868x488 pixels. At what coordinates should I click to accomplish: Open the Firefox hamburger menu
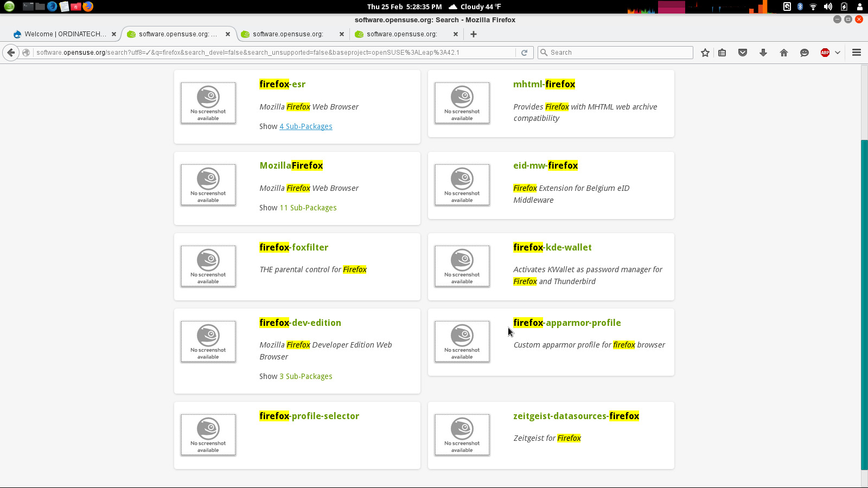tap(857, 53)
